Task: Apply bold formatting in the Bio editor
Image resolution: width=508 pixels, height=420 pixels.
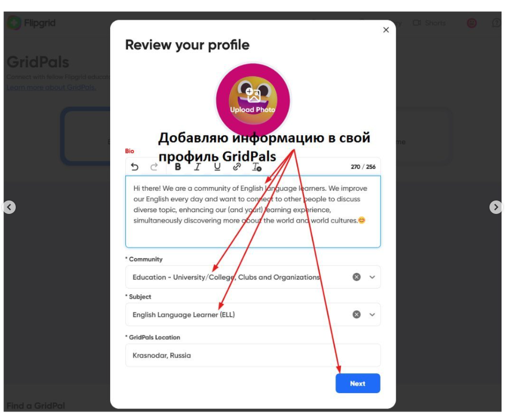Action: click(x=178, y=167)
